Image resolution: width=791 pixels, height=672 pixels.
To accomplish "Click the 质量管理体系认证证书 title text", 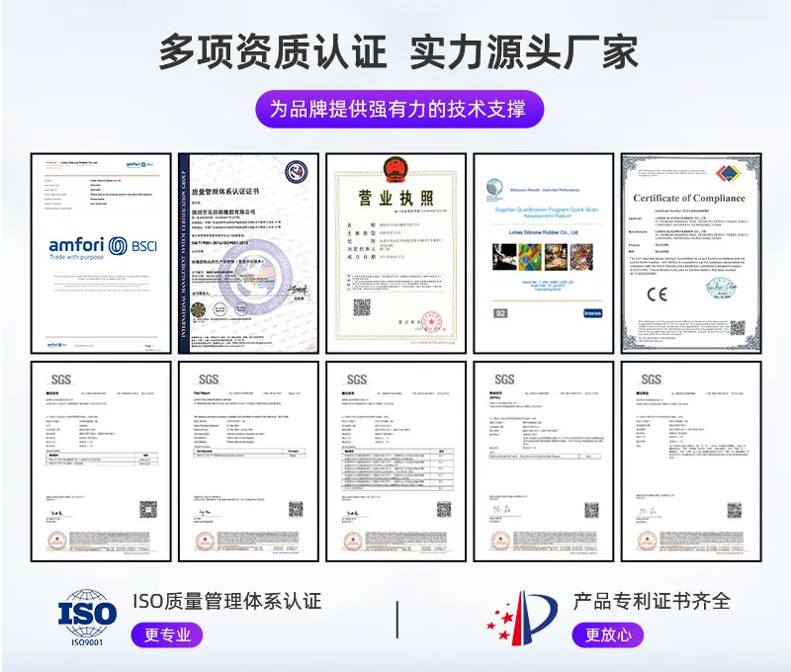I will 225,192.
